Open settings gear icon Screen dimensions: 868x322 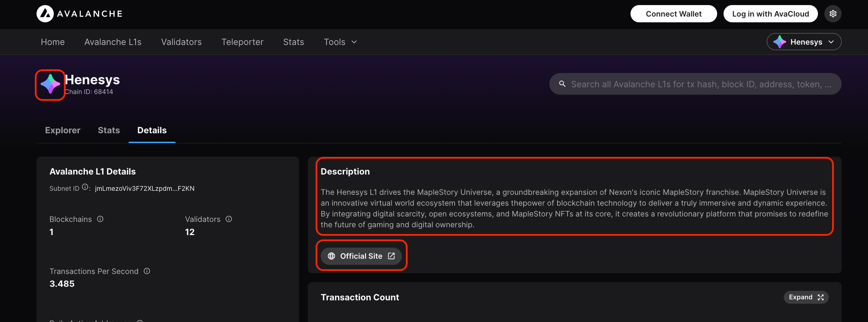click(x=832, y=14)
